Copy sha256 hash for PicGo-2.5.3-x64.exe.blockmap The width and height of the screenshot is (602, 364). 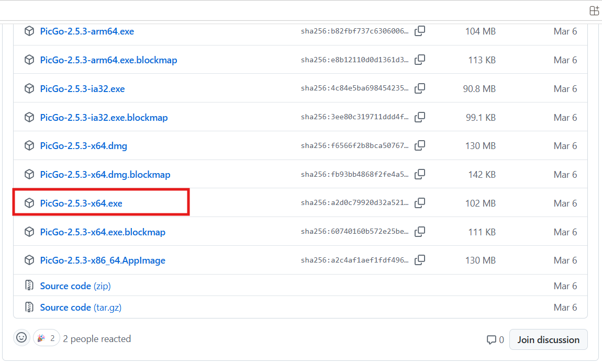[x=420, y=232]
